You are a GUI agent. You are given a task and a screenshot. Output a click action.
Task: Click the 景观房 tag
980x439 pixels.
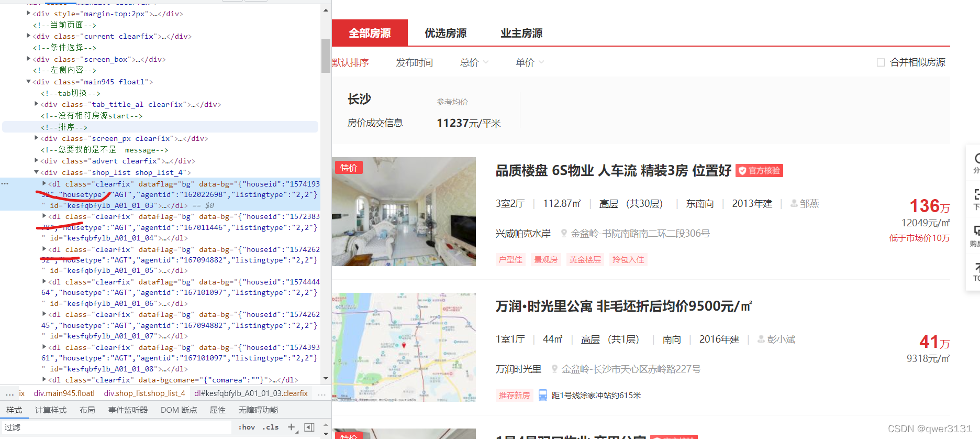tap(545, 259)
